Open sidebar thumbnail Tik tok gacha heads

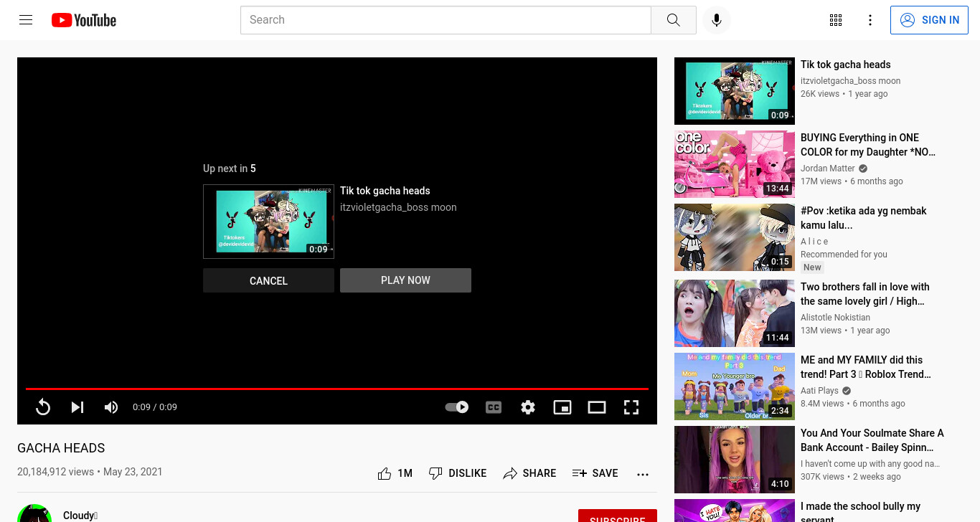tap(735, 91)
